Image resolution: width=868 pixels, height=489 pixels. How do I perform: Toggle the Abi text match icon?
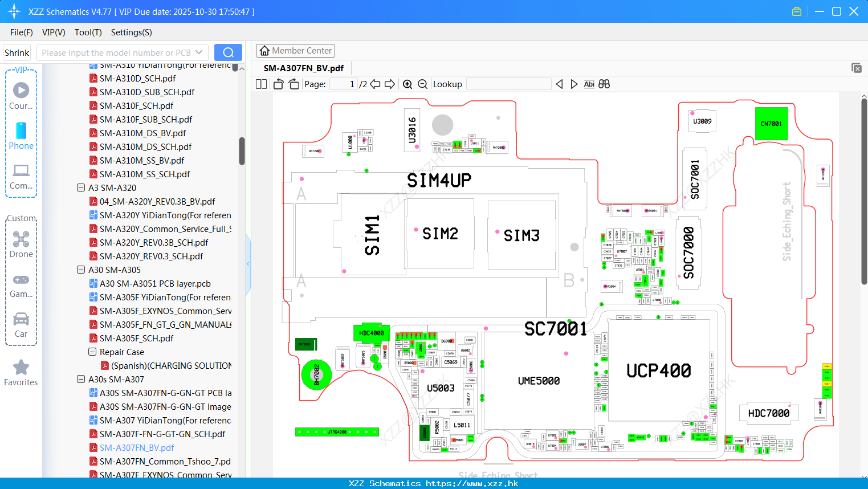[589, 84]
